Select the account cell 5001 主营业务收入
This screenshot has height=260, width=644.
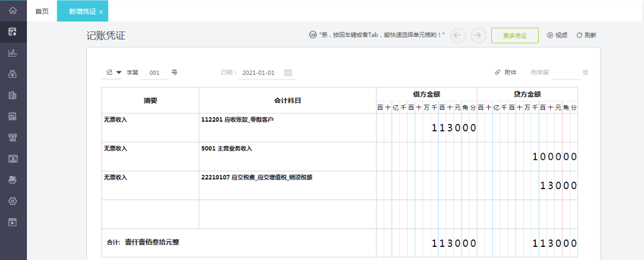(287, 157)
